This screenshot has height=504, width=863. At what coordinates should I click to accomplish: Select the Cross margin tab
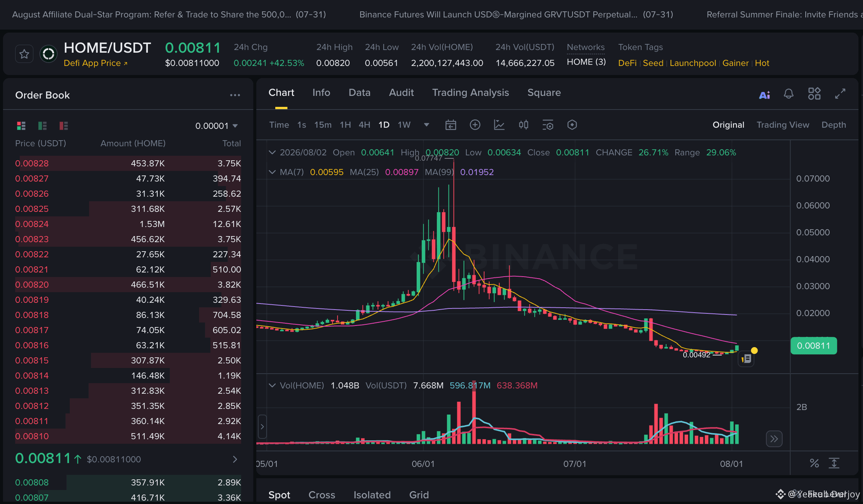[x=322, y=495]
